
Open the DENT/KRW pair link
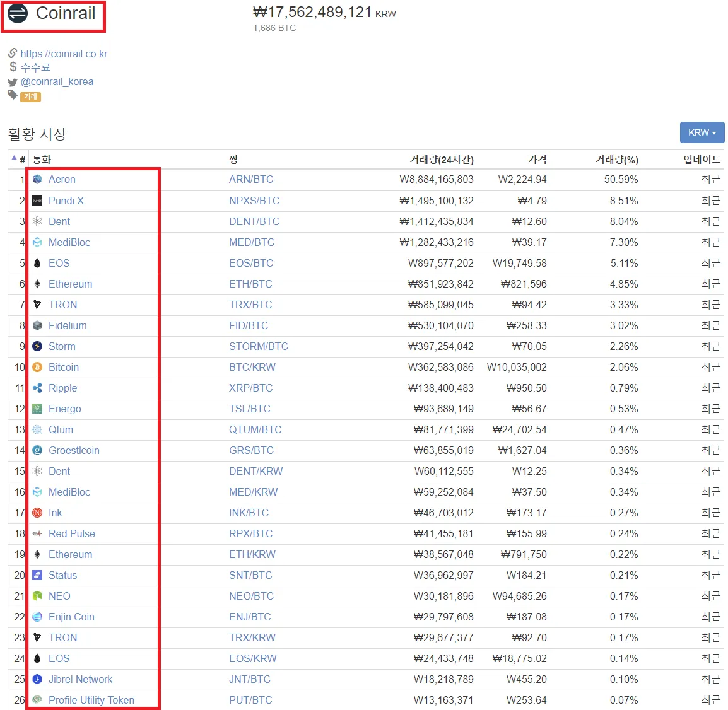pyautogui.click(x=256, y=471)
